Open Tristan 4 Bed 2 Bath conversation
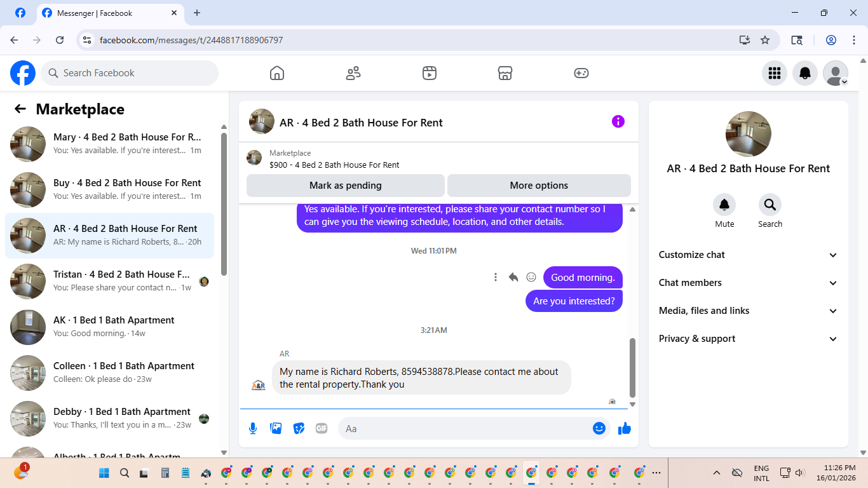868x488 pixels. (x=109, y=281)
